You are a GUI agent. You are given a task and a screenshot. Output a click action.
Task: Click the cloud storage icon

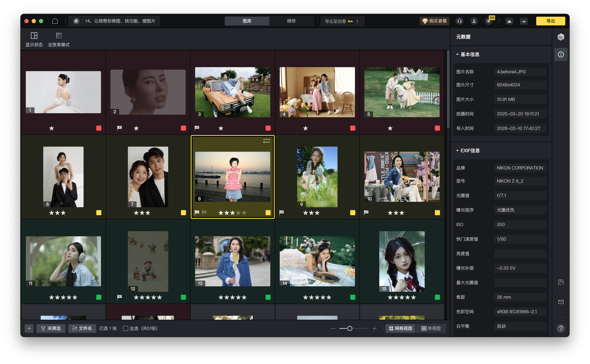pos(509,21)
